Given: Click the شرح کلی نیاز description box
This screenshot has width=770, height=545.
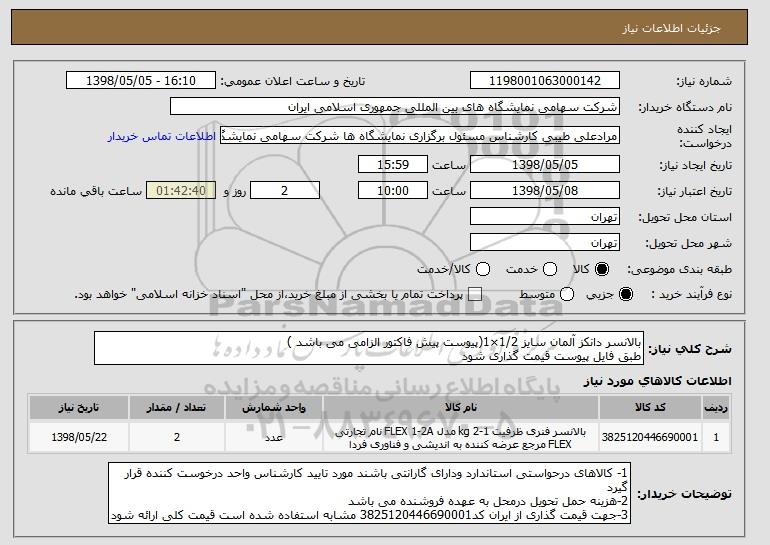Looking at the screenshot, I should [x=369, y=349].
